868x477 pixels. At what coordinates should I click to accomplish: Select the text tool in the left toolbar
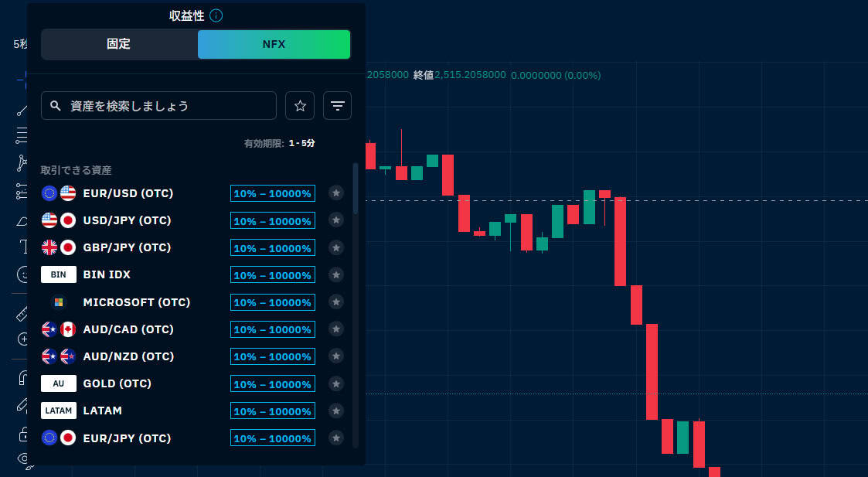pyautogui.click(x=22, y=247)
